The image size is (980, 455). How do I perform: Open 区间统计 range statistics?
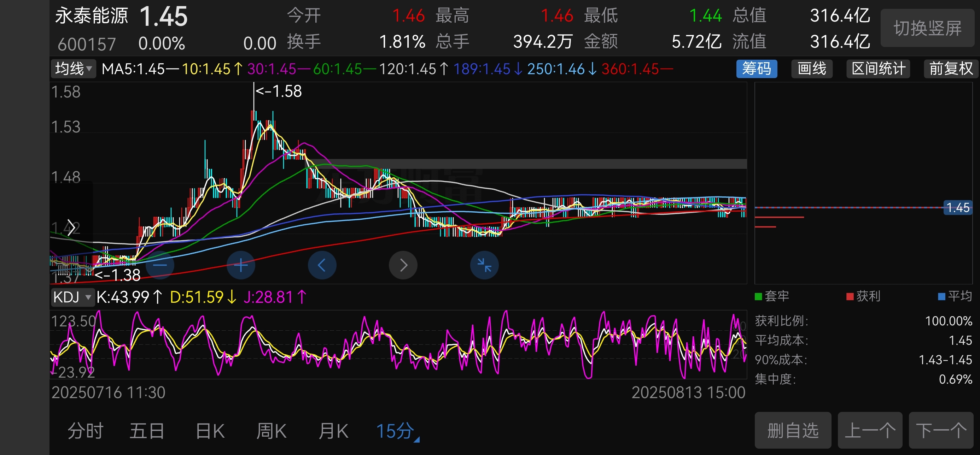[878, 69]
